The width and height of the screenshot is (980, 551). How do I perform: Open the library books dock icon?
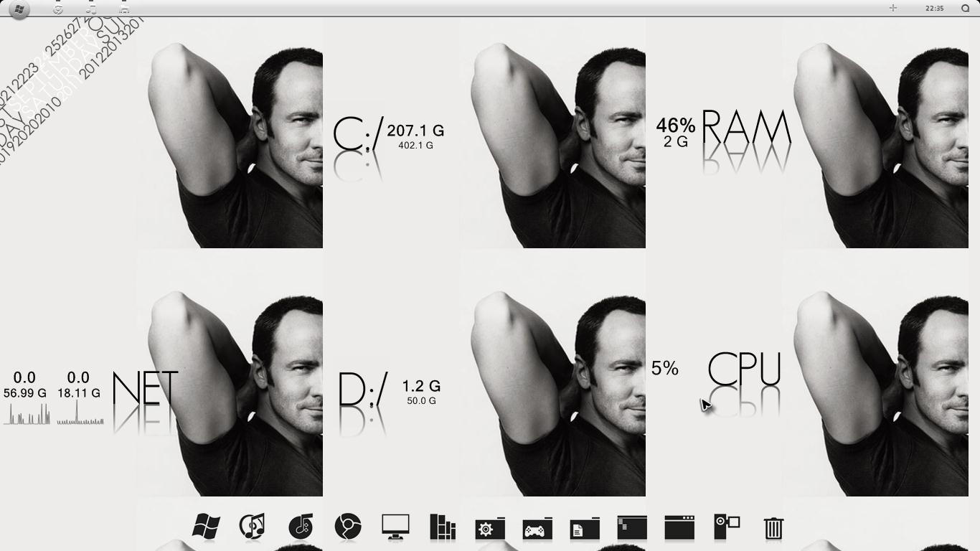pos(443,527)
